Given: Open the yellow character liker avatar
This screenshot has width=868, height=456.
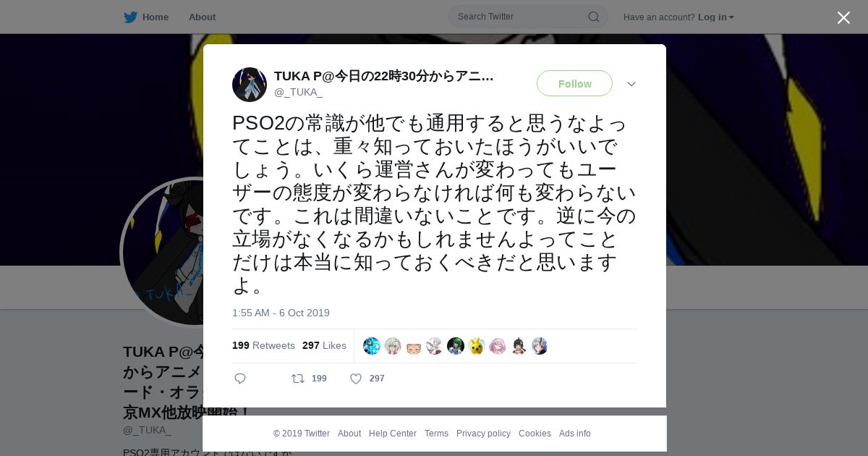Looking at the screenshot, I should [477, 346].
